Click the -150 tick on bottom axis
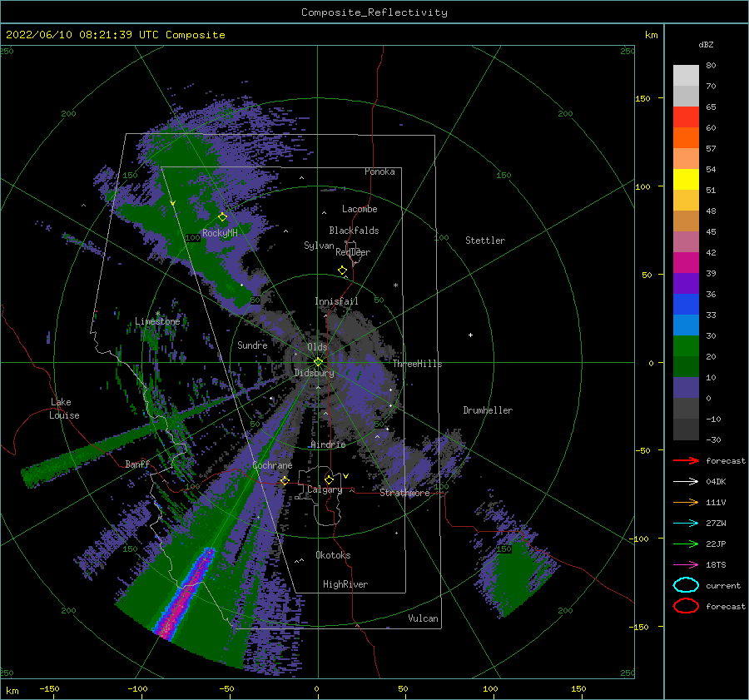Viewport: 749px width, 700px height. click(49, 688)
